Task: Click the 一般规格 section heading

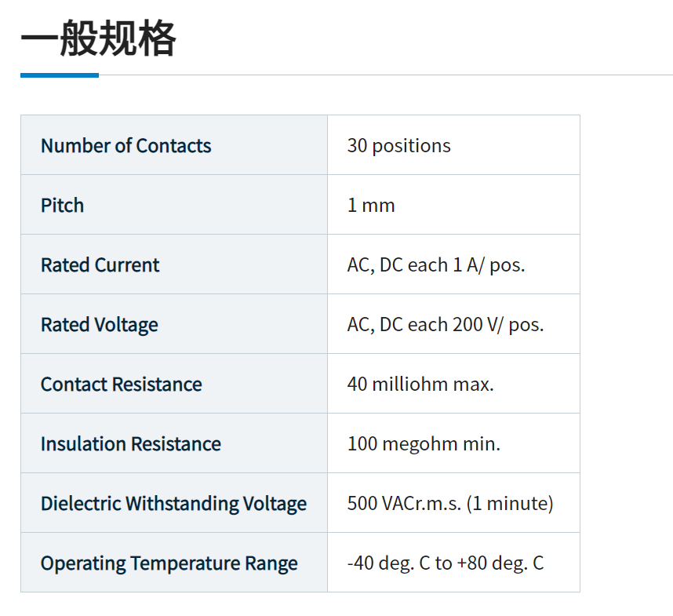Action: point(98,38)
